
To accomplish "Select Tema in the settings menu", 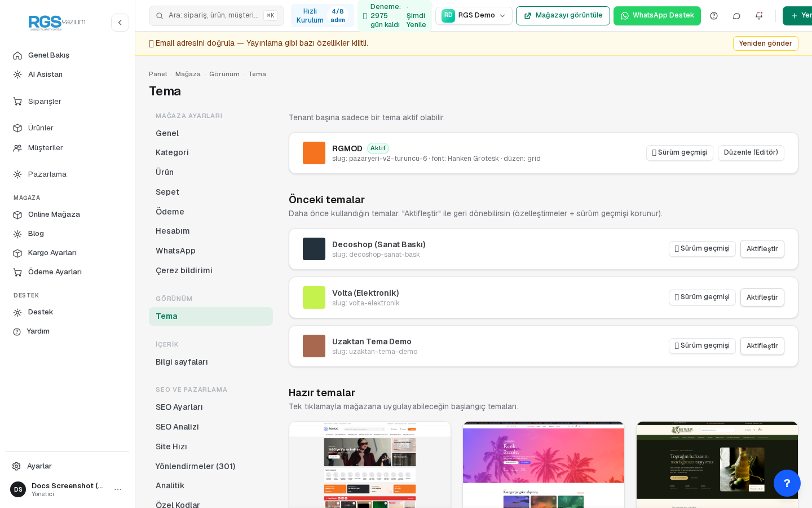I will tap(211, 316).
